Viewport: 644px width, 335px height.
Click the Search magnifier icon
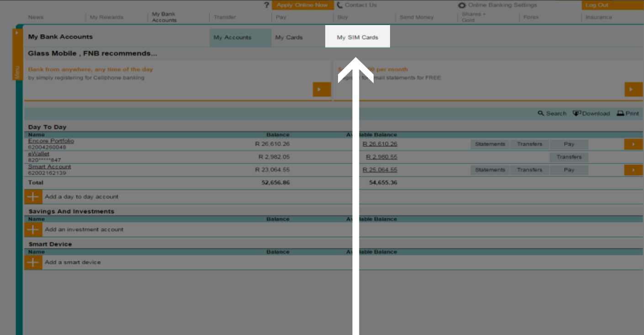(x=541, y=113)
